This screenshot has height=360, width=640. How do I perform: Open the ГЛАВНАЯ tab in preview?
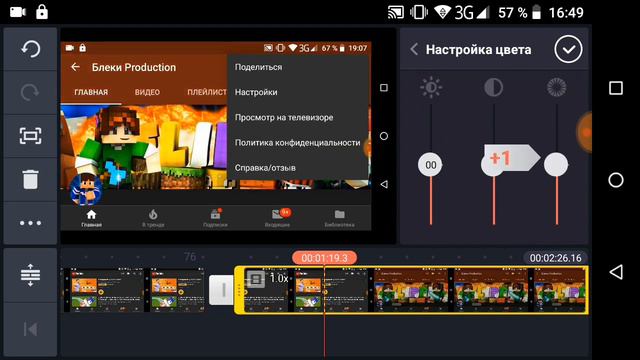pos(91,92)
